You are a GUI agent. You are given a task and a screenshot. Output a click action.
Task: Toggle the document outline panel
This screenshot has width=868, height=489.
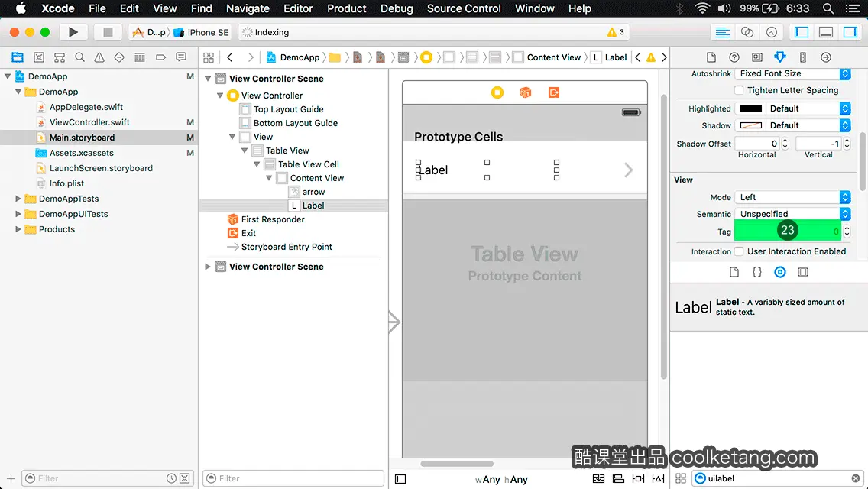[400, 479]
